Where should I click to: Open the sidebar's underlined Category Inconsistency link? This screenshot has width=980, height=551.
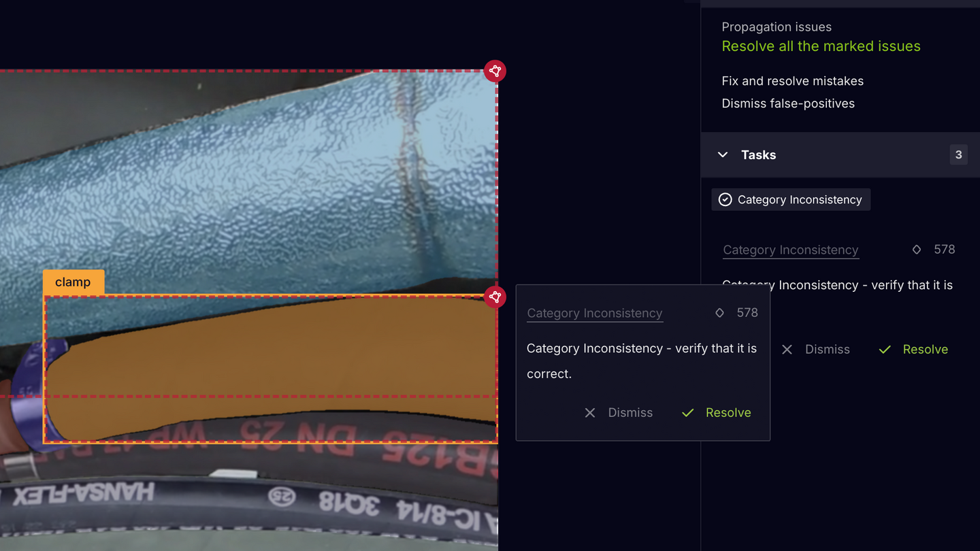point(790,250)
